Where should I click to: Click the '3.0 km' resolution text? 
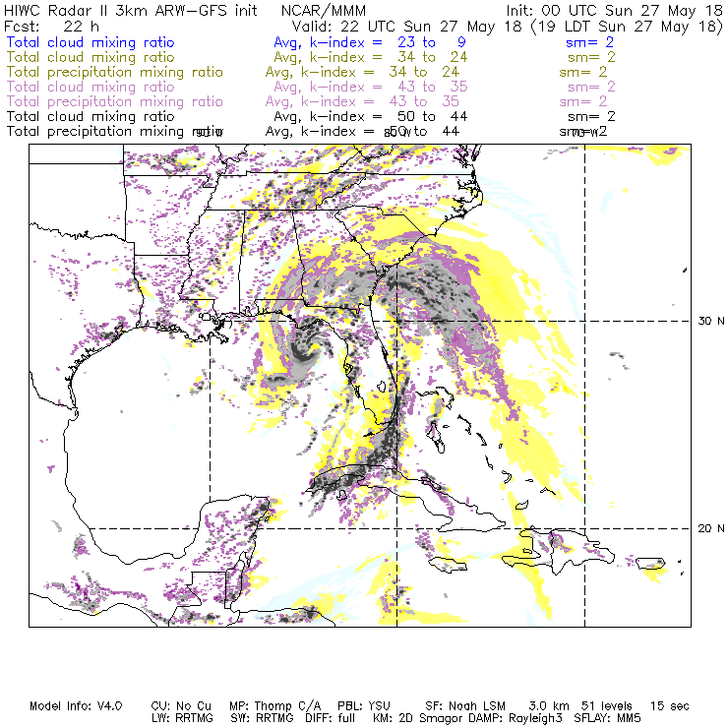549,706
